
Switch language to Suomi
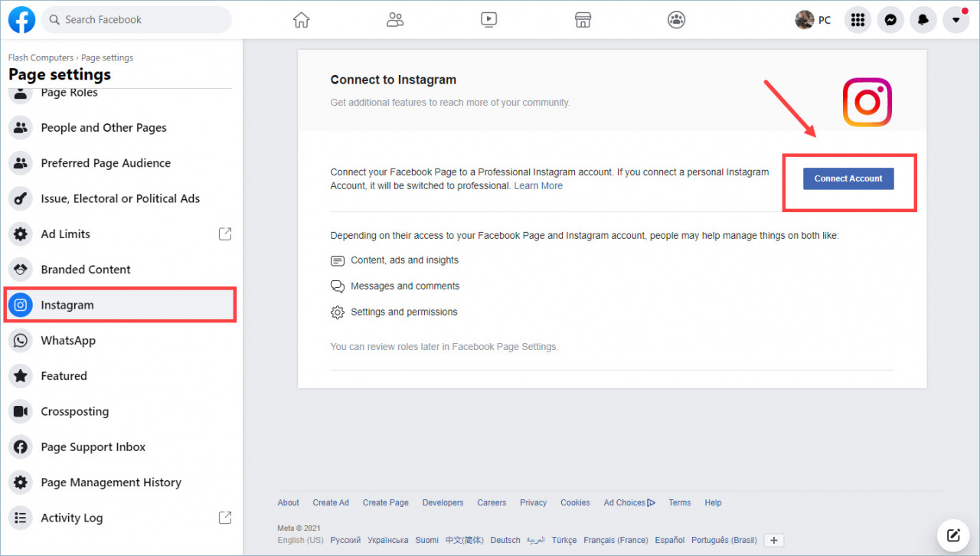pos(427,540)
